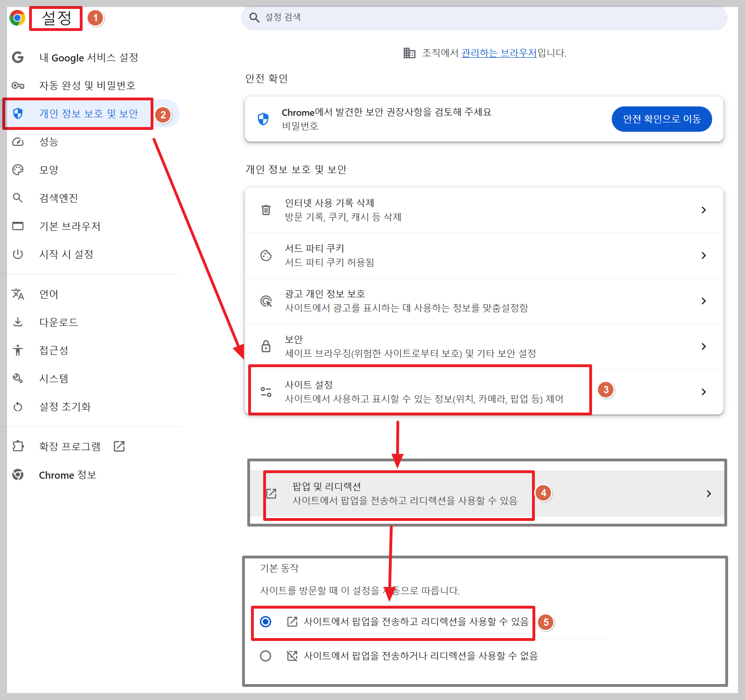Click the Google G icon in the sidebar
745x700 pixels.
(18, 57)
